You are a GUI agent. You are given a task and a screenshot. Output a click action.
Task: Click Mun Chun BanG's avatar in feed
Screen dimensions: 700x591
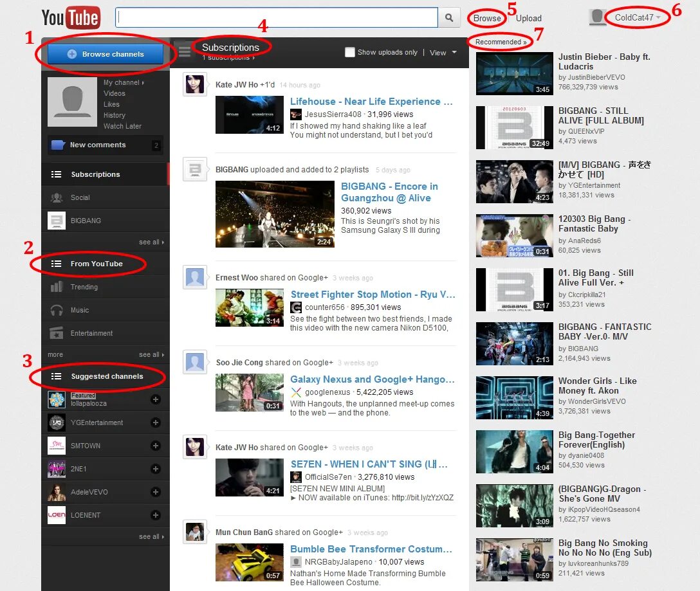point(195,532)
